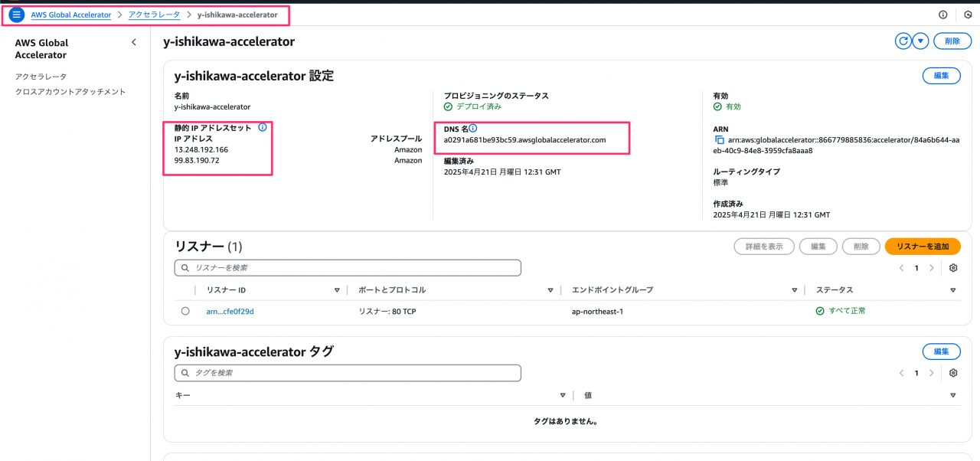Screen dimensions: 980x461
Task: Refresh the y-ishikawa-accelerator page with the circular arrow
Action: coord(903,41)
